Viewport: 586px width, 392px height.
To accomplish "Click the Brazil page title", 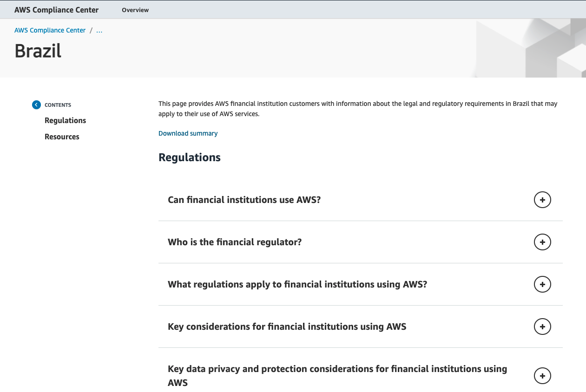I will click(38, 51).
